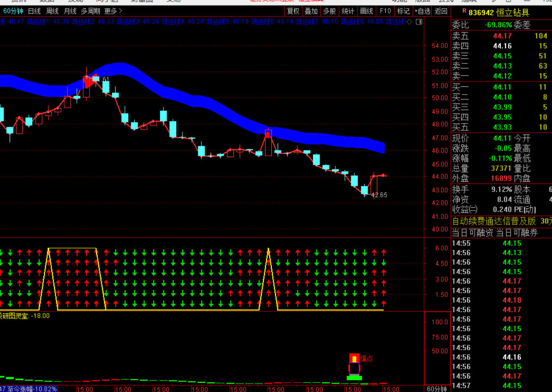This screenshot has width=552, height=392.
Task: Click the 鸿运线8: 46.05 indicator label
Action: tap(361, 22)
